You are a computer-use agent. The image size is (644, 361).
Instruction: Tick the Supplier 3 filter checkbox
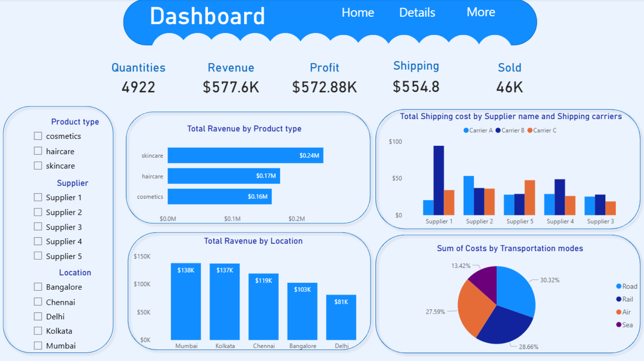pyautogui.click(x=38, y=226)
